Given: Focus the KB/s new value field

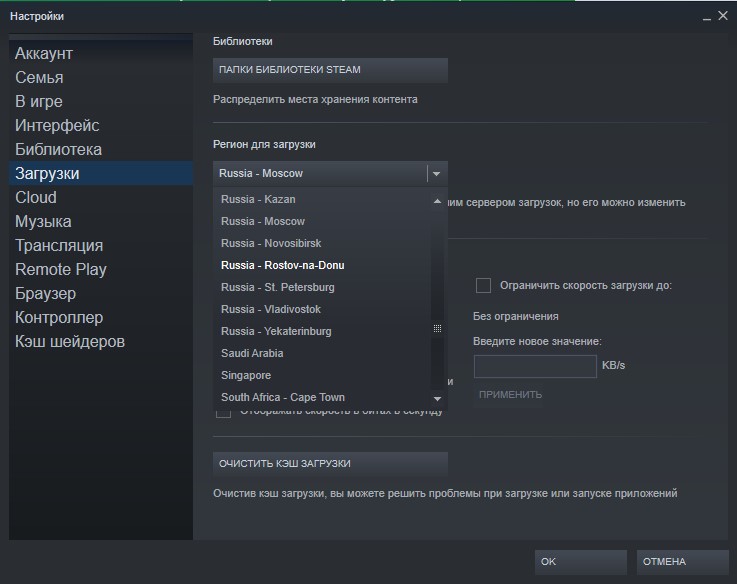Looking at the screenshot, I should (x=535, y=366).
